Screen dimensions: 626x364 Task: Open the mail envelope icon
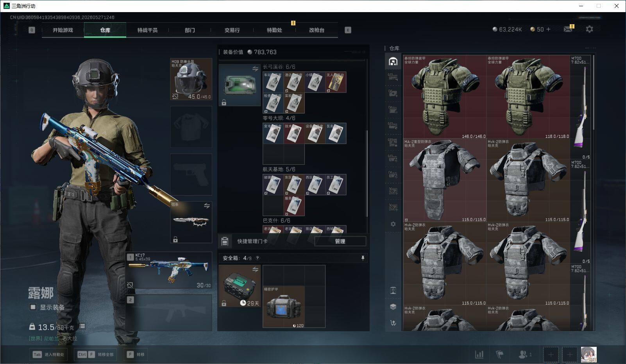coord(568,29)
